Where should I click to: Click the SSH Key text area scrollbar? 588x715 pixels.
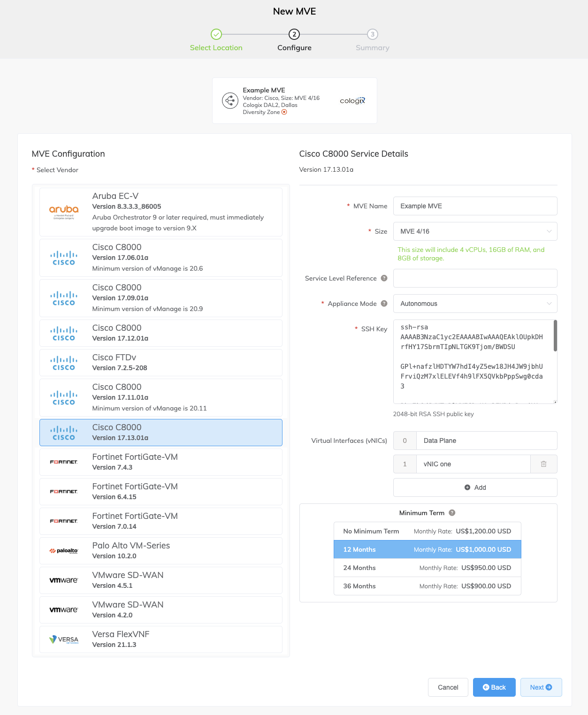click(x=555, y=335)
